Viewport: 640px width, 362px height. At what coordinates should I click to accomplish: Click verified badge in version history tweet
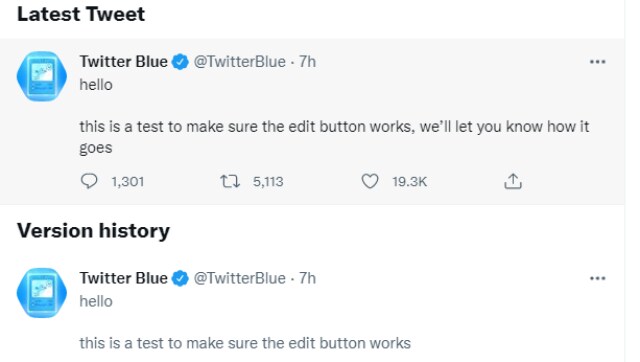coord(180,279)
